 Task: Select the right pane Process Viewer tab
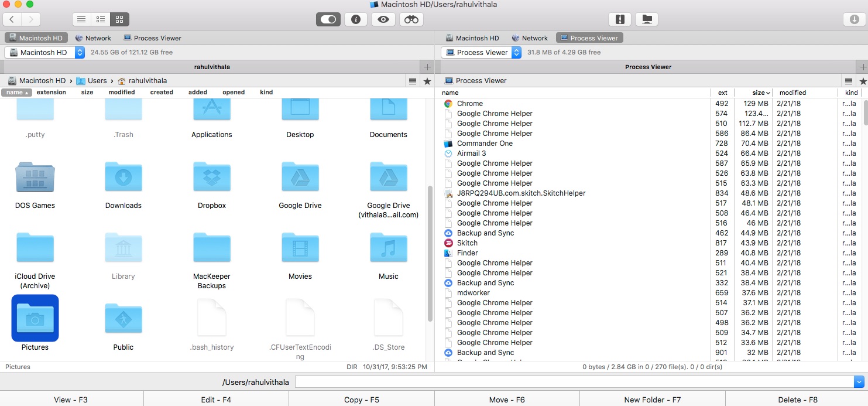(589, 38)
